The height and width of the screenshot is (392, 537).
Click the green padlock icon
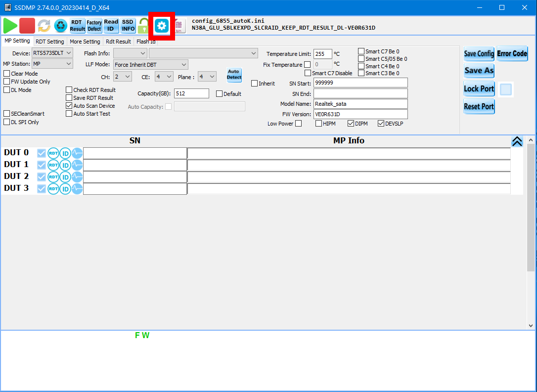143,26
